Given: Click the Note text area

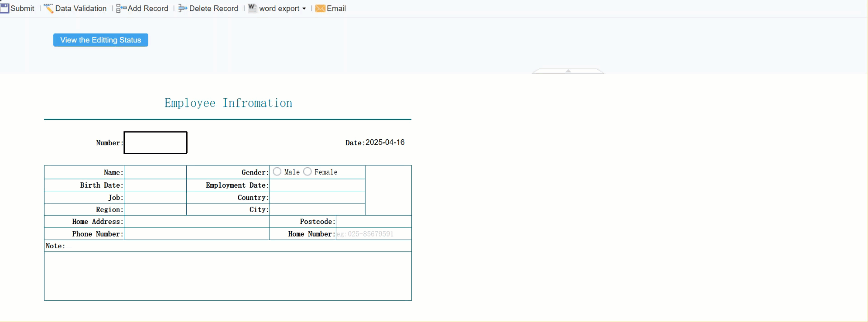Looking at the screenshot, I should click(x=228, y=276).
